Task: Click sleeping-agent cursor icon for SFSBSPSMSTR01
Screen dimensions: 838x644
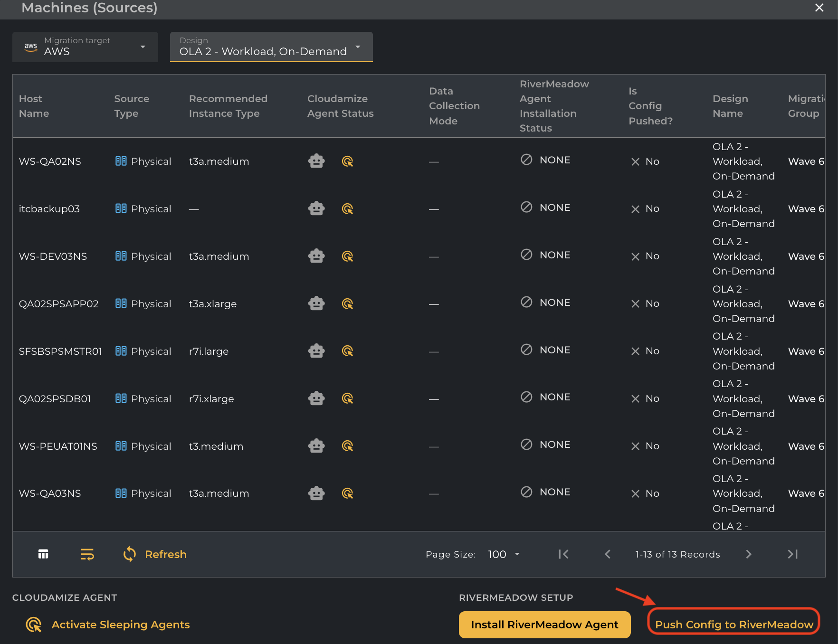Action: click(348, 351)
